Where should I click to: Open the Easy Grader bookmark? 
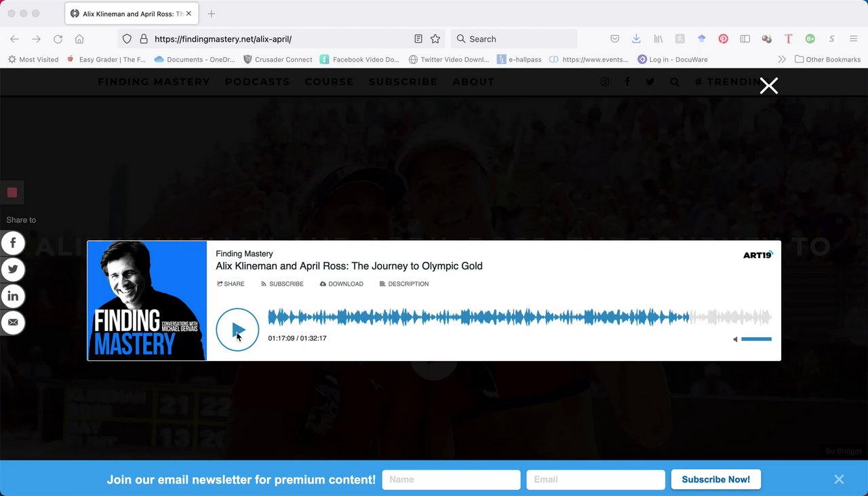(106, 59)
